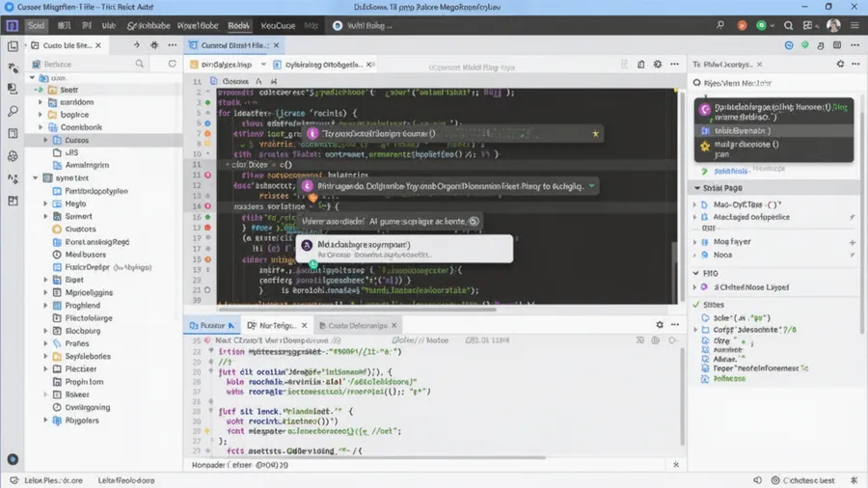Open the hamburger menu at top-right of toolbar
The height and width of the screenshot is (488, 868).
coord(855,25)
